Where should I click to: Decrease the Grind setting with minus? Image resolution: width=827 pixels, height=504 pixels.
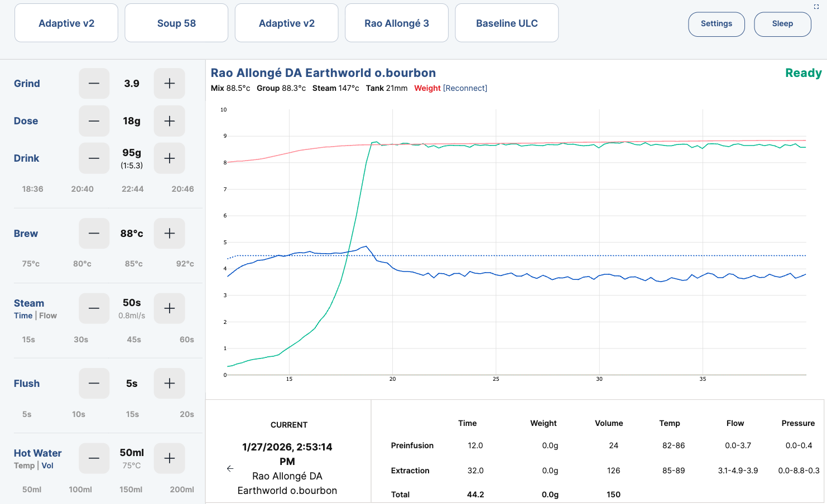[x=94, y=84]
